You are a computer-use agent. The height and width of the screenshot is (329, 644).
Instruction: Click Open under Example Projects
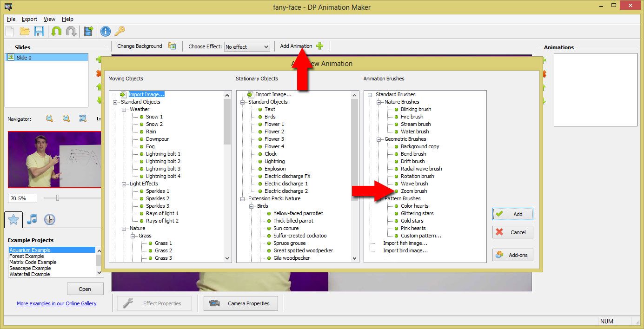pyautogui.click(x=85, y=289)
